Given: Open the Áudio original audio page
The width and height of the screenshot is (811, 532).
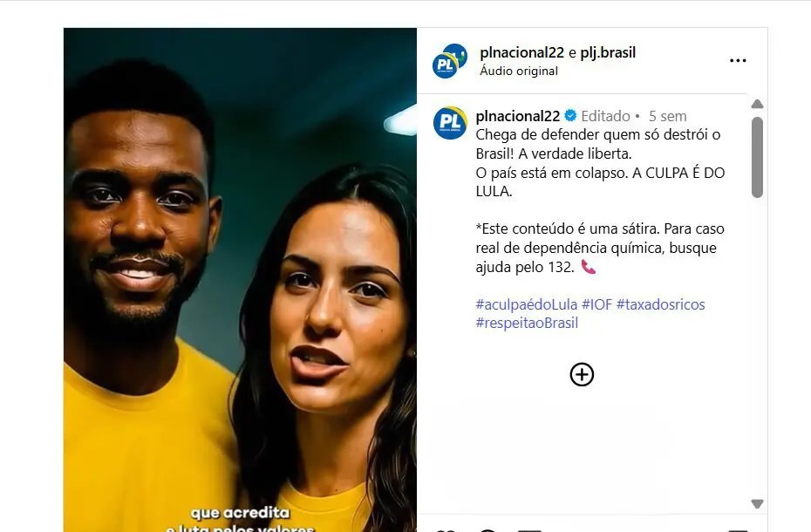Looking at the screenshot, I should (x=519, y=71).
